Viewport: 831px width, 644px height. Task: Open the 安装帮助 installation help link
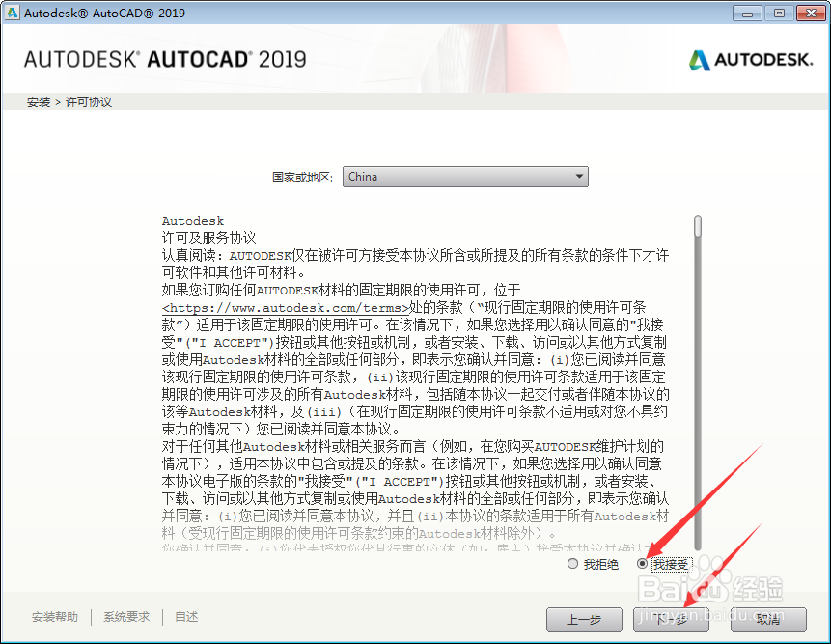(x=55, y=617)
